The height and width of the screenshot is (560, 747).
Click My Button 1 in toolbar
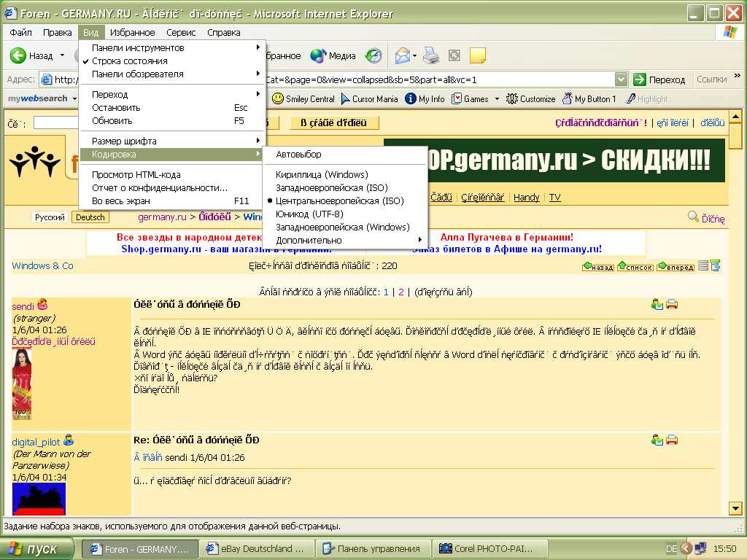[589, 98]
